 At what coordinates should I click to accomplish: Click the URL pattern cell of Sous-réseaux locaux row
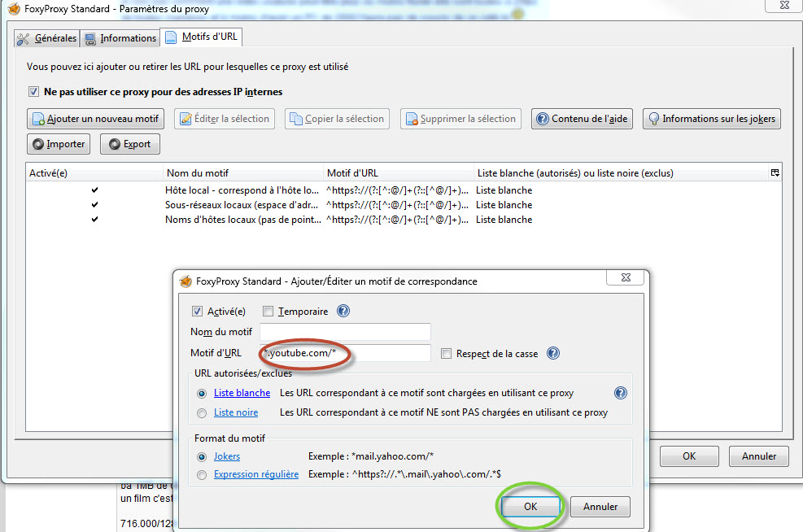(397, 205)
